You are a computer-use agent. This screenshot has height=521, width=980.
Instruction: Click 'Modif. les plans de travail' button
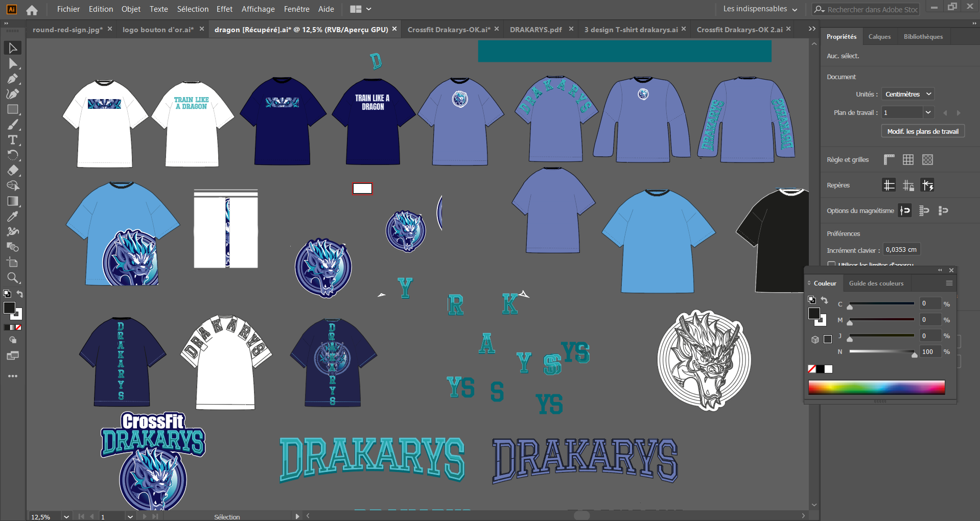click(x=923, y=131)
